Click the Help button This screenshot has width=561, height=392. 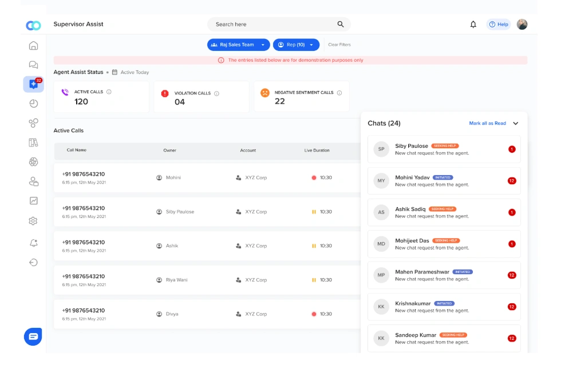tap(499, 24)
